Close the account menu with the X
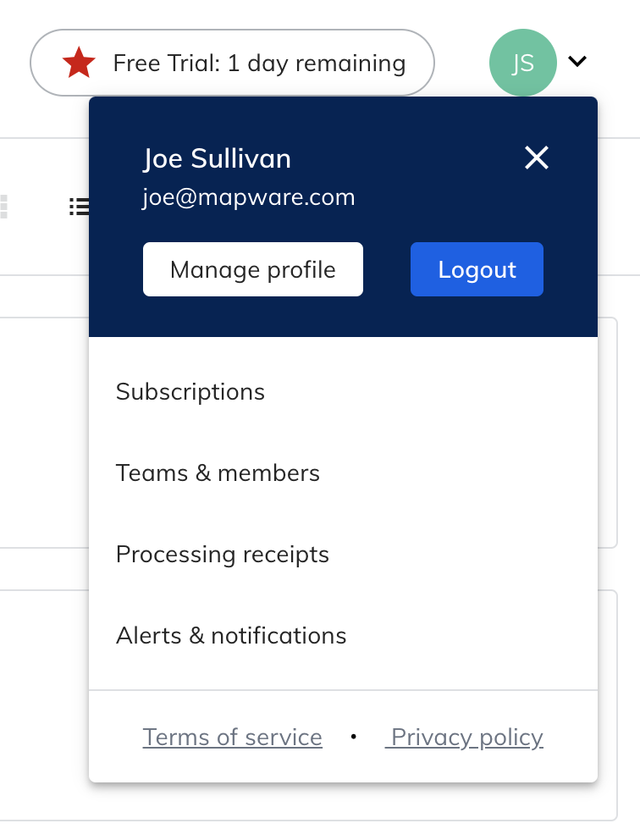 point(537,157)
